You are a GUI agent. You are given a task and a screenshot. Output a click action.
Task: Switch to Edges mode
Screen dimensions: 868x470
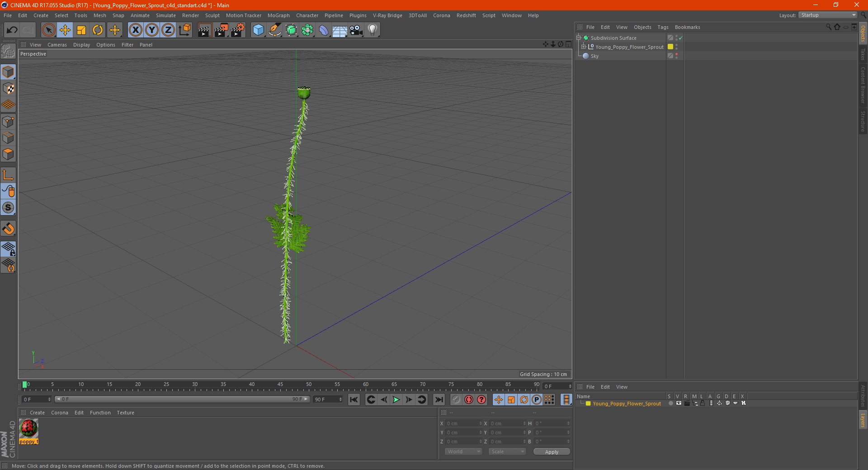click(x=8, y=138)
